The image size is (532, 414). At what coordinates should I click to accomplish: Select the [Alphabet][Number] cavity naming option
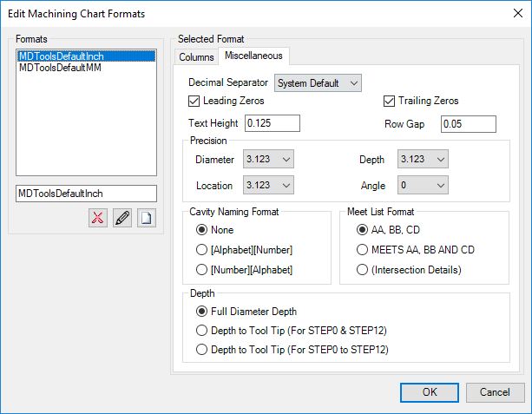point(201,250)
